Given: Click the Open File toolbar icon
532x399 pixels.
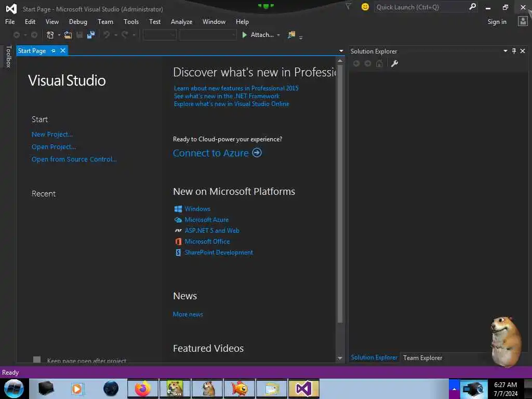Looking at the screenshot, I should [x=68, y=35].
